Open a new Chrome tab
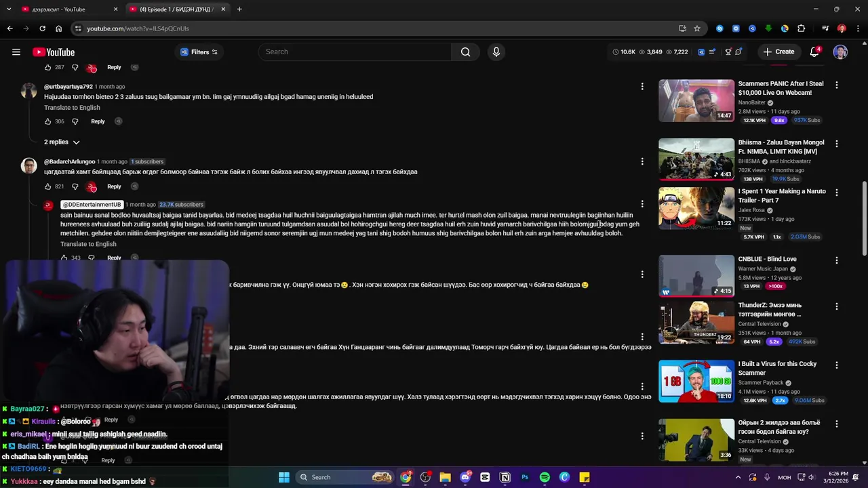The width and height of the screenshot is (868, 488). [x=239, y=9]
